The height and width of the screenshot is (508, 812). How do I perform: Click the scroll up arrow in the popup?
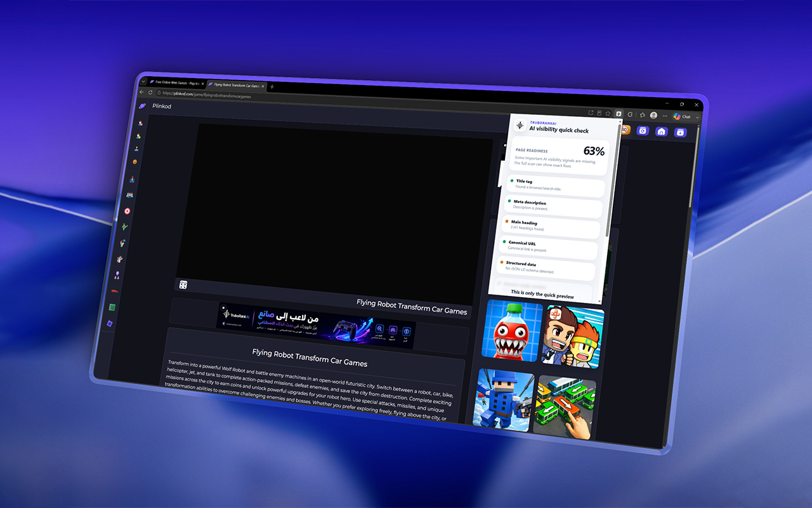[x=620, y=121]
